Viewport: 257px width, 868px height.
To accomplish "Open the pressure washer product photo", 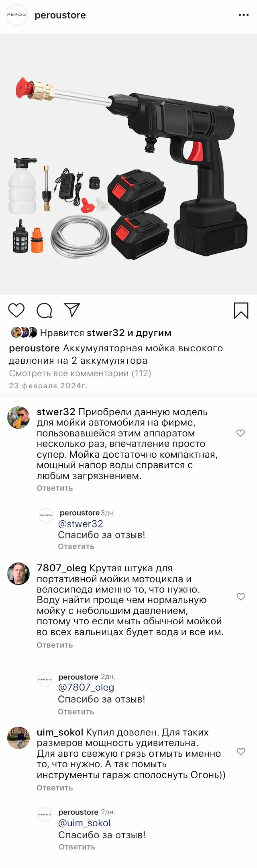I will (128, 164).
